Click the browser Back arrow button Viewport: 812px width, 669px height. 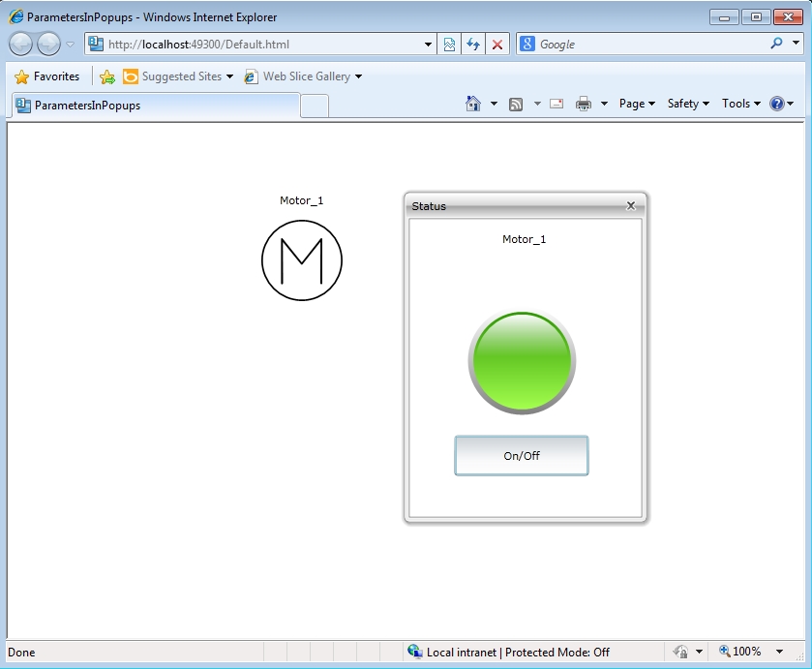(21, 44)
